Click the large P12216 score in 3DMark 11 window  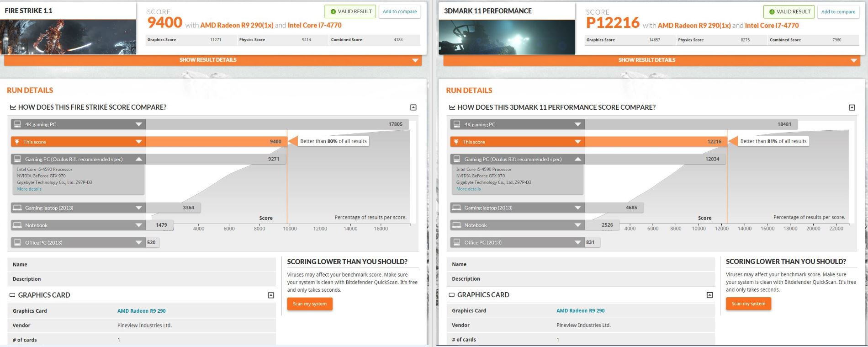(613, 23)
